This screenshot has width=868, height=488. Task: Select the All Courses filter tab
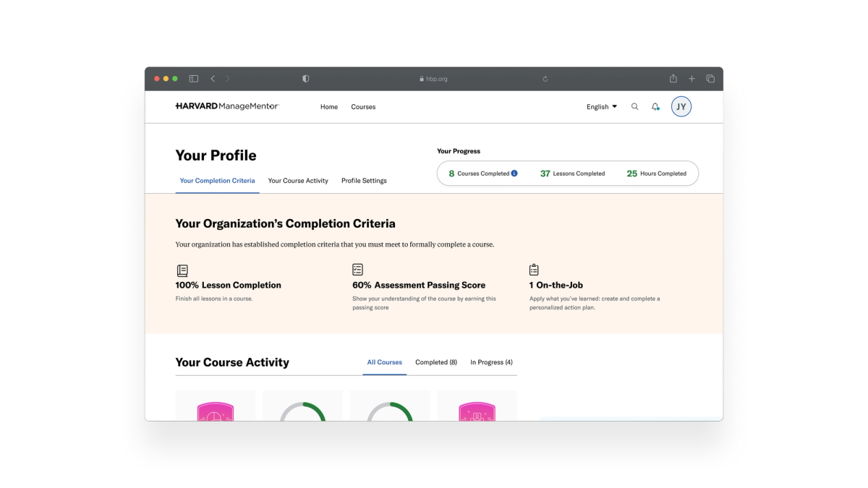pos(385,362)
